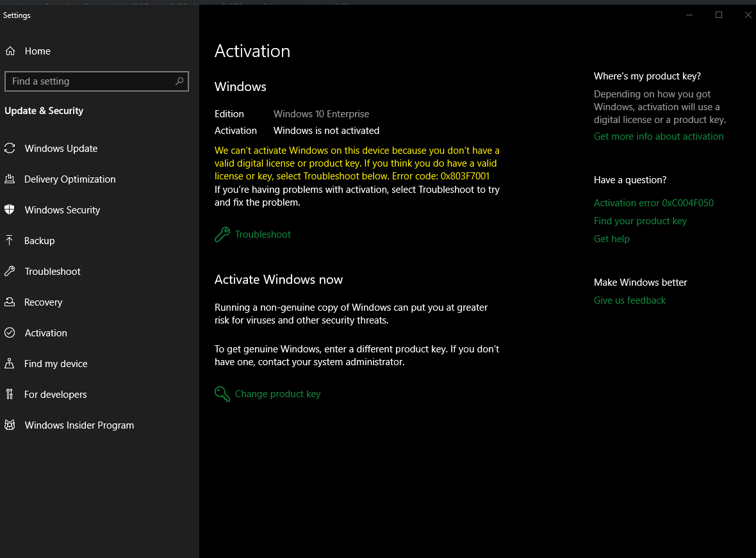Click the 'Make Windows better' heading
The width and height of the screenshot is (756, 558).
click(640, 283)
